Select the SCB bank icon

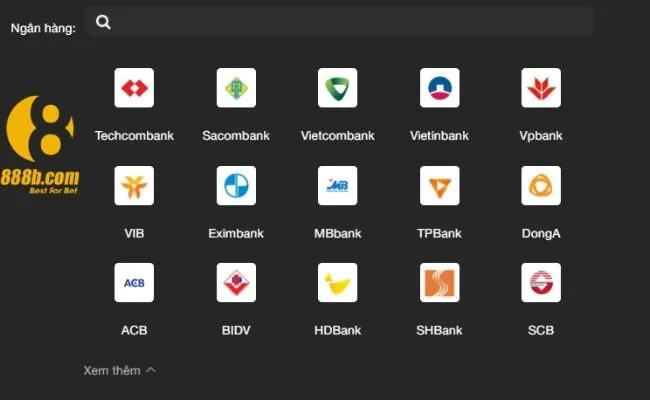(x=541, y=283)
